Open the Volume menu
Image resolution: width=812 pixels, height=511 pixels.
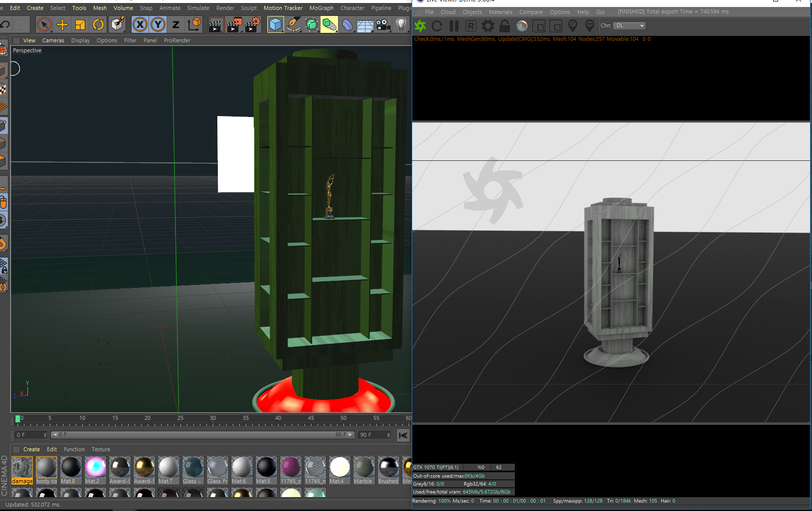(x=123, y=8)
